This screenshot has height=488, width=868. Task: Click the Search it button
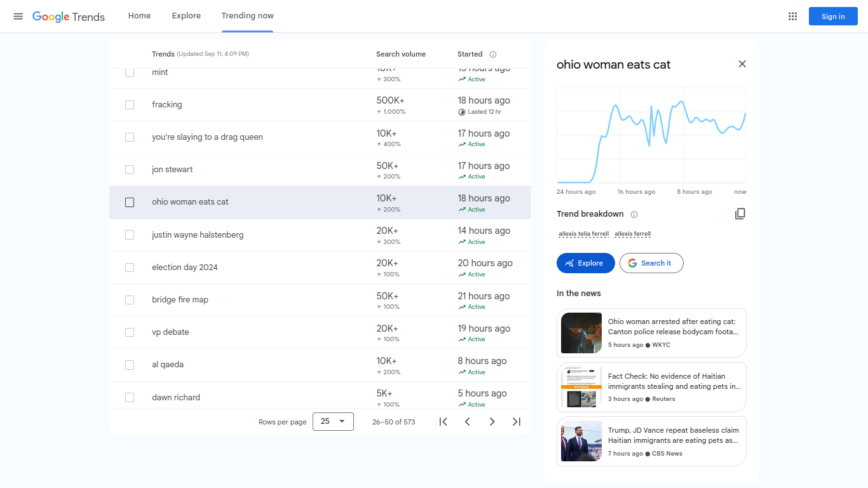[x=651, y=263]
